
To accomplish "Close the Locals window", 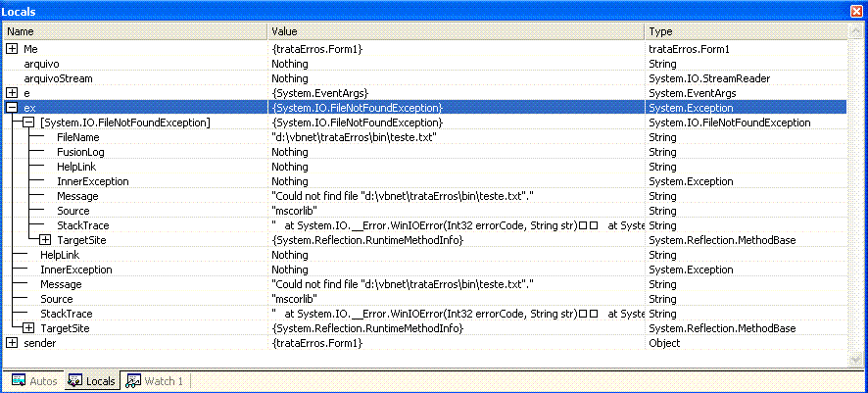I will click(858, 11).
